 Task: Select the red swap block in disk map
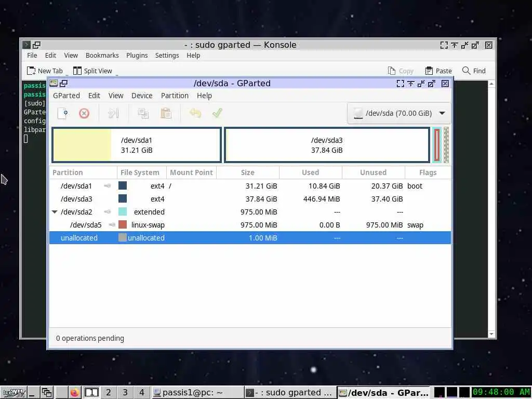pos(437,145)
